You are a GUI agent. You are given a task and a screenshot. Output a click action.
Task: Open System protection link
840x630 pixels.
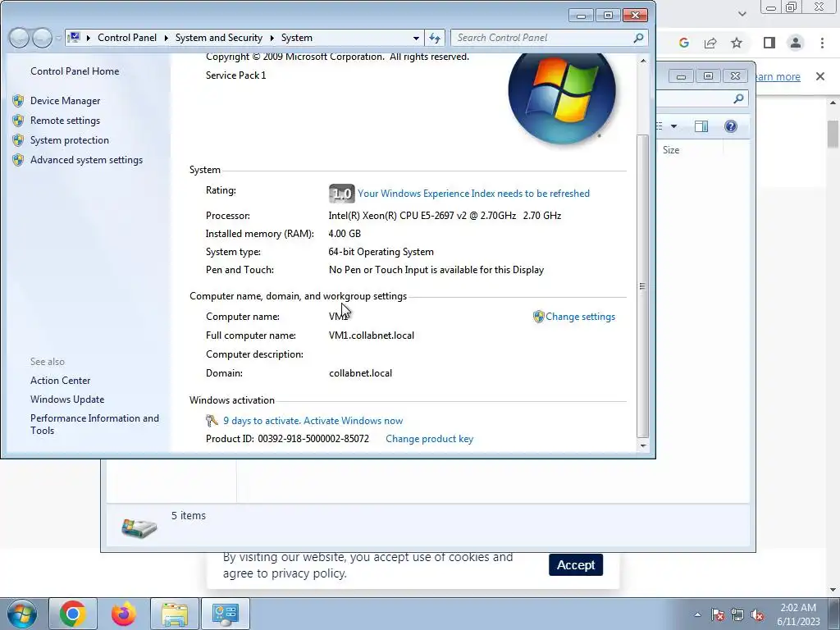(x=69, y=140)
